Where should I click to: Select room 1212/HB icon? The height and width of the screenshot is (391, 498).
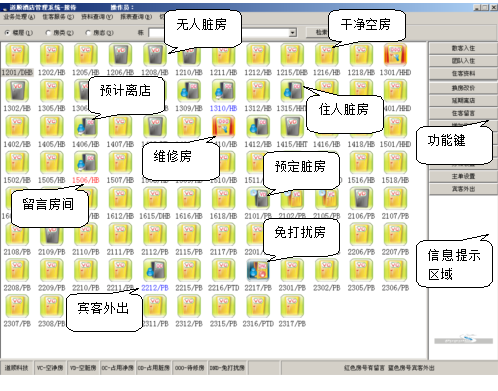pos(258,55)
